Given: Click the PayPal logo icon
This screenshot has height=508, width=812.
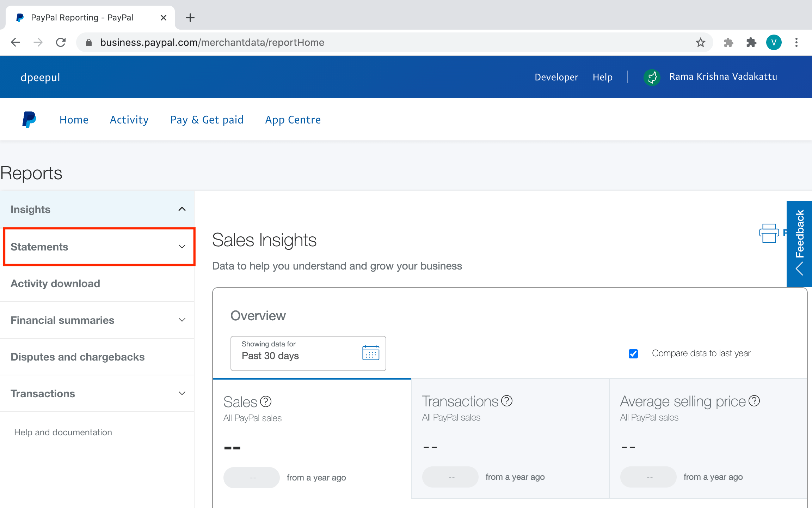Looking at the screenshot, I should (x=29, y=119).
